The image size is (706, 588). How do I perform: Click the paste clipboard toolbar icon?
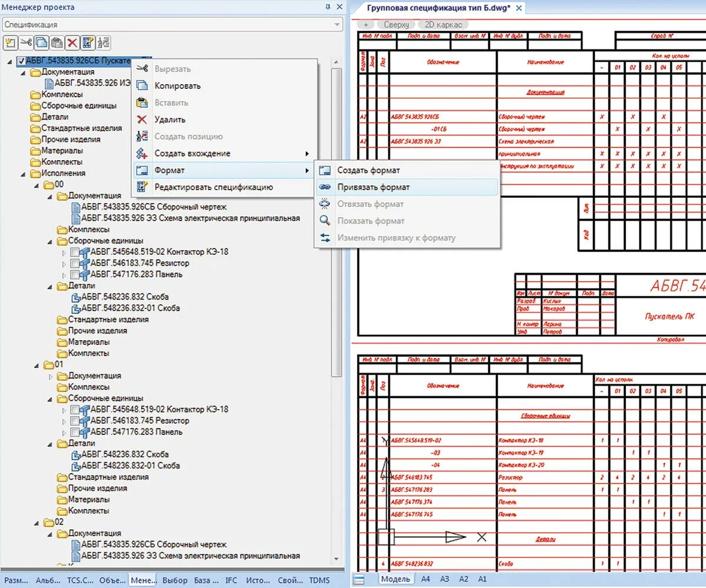pos(56,42)
